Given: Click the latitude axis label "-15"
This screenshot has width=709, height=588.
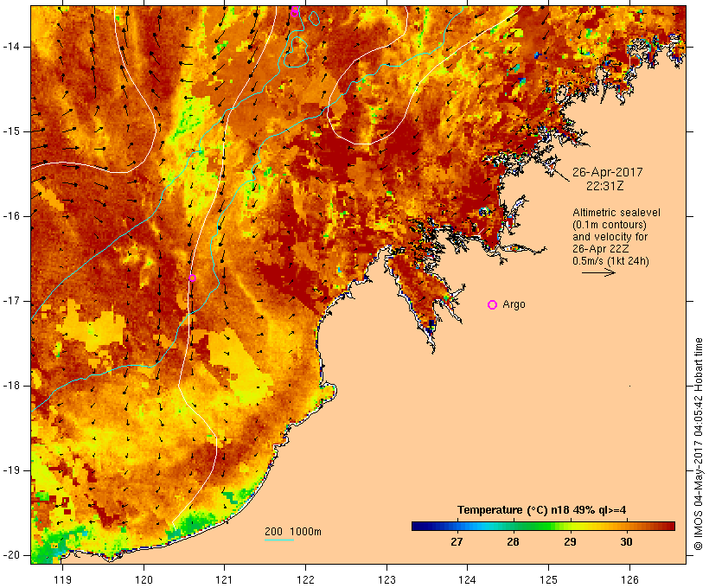Looking at the screenshot, I should 10,131.
